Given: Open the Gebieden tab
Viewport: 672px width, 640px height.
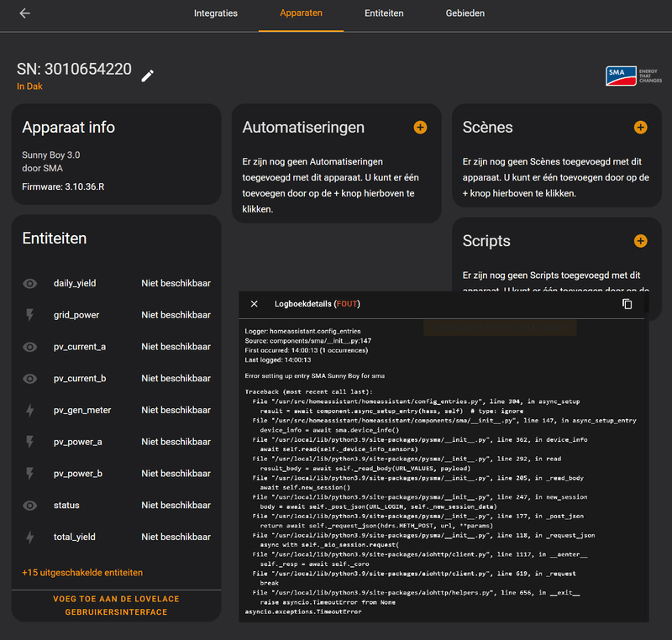Looking at the screenshot, I should [x=465, y=13].
